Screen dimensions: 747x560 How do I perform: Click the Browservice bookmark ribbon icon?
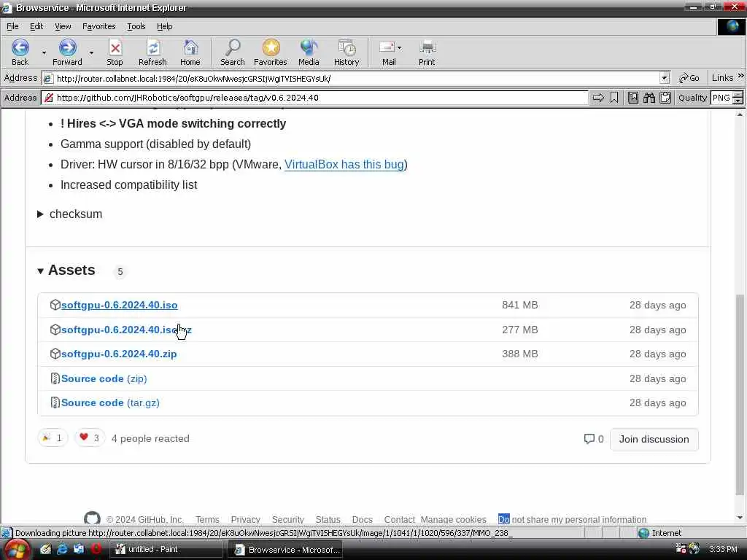pos(614,98)
